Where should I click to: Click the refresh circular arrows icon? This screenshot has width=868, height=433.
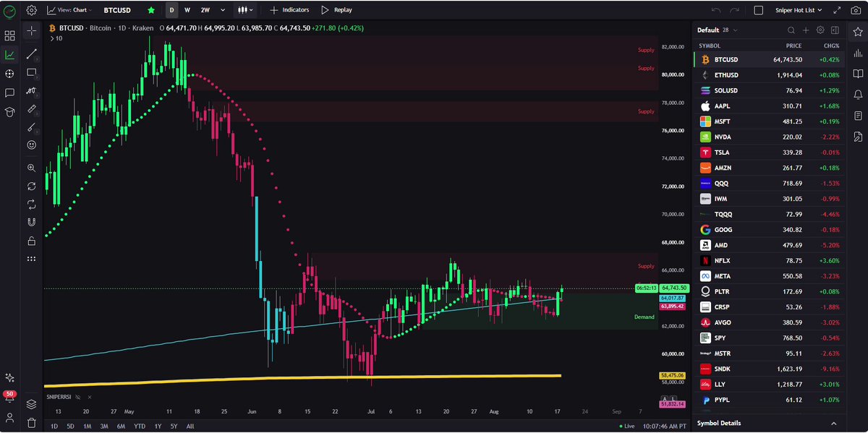tap(31, 186)
